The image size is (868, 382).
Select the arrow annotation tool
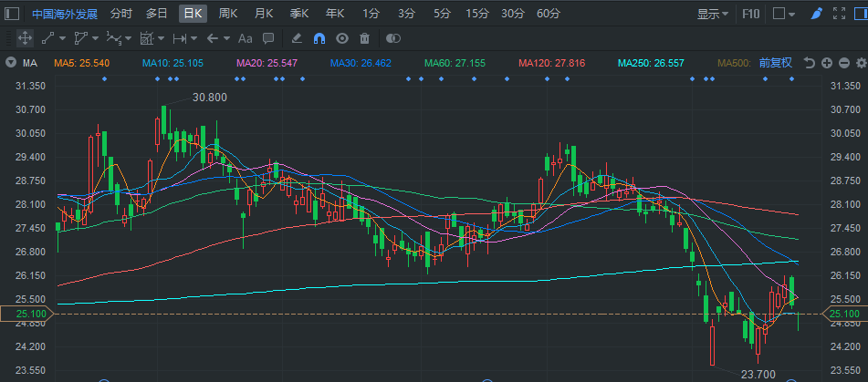(212, 38)
